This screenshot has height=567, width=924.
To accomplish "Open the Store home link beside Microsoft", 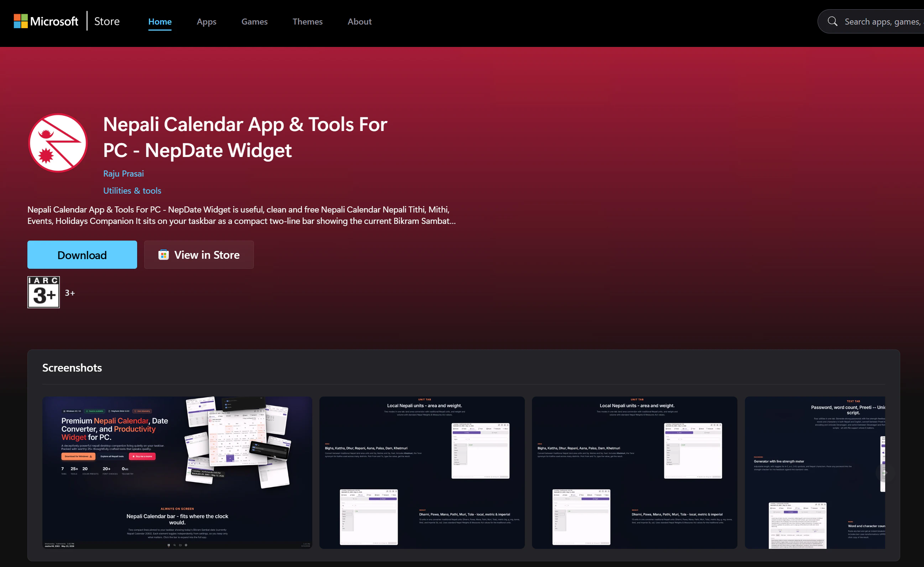I will coord(107,21).
